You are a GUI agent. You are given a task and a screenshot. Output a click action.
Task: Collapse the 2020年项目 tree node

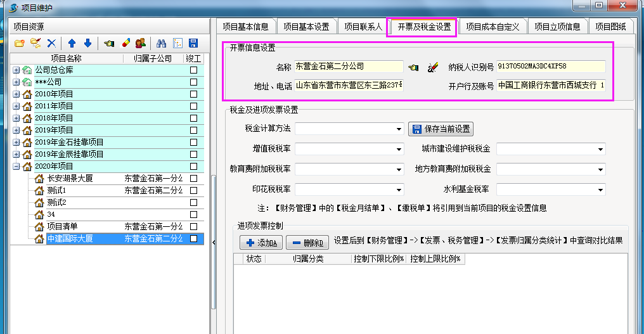(16, 167)
